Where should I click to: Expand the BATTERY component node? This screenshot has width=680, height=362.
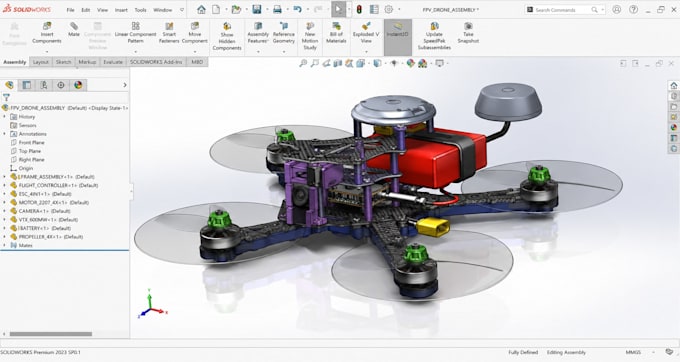[4, 228]
